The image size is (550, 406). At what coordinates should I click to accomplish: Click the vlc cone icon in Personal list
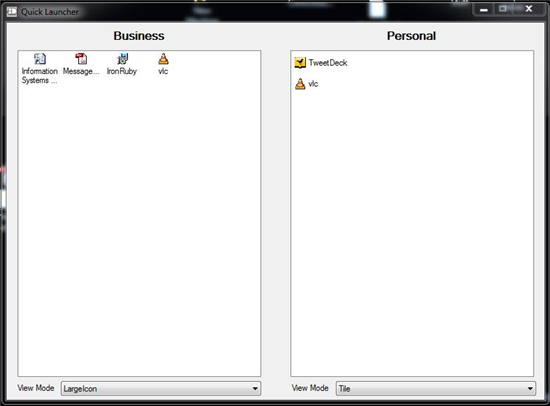click(300, 84)
